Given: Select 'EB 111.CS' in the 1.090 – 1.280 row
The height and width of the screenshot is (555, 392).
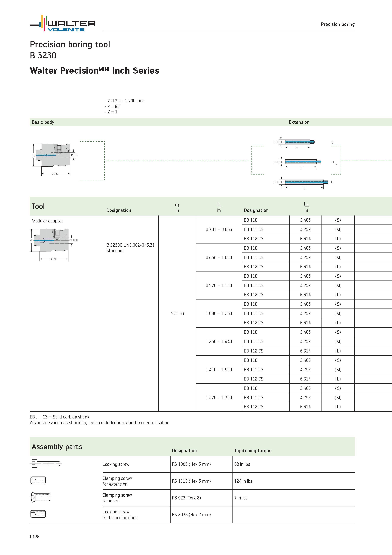Looking at the screenshot, I should coord(254,313).
